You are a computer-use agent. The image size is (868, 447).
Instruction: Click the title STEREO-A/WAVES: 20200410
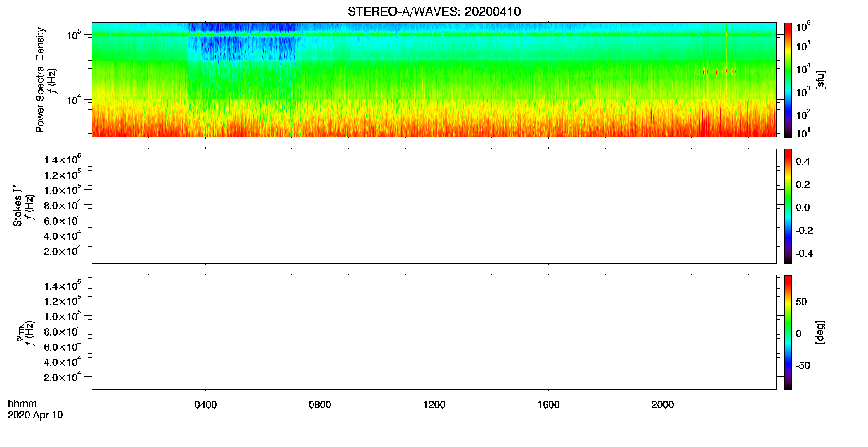(434, 12)
